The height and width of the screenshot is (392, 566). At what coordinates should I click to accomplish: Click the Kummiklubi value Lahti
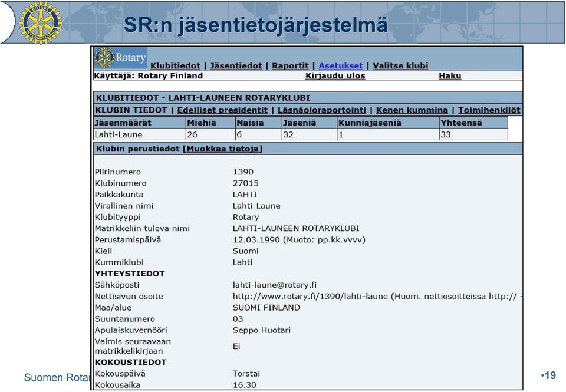pos(242,262)
